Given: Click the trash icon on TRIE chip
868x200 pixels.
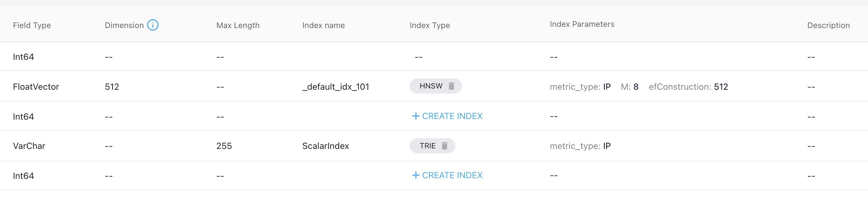Looking at the screenshot, I should click(445, 146).
